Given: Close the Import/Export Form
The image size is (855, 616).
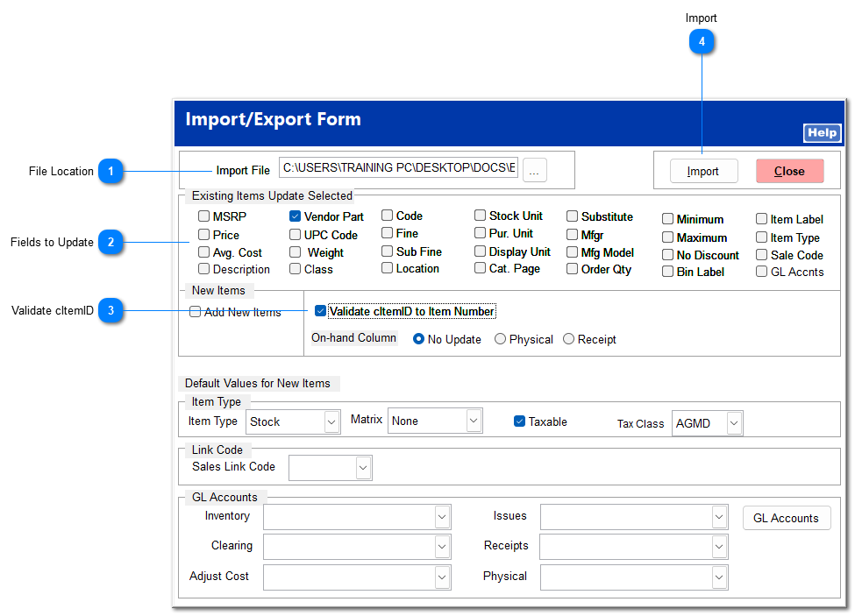Looking at the screenshot, I should 789,172.
